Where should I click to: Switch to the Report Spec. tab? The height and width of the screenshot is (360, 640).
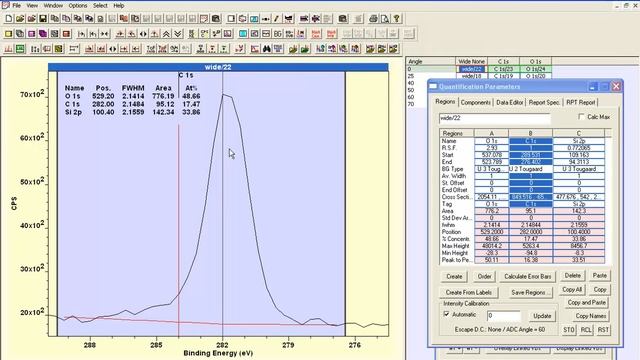pos(544,102)
